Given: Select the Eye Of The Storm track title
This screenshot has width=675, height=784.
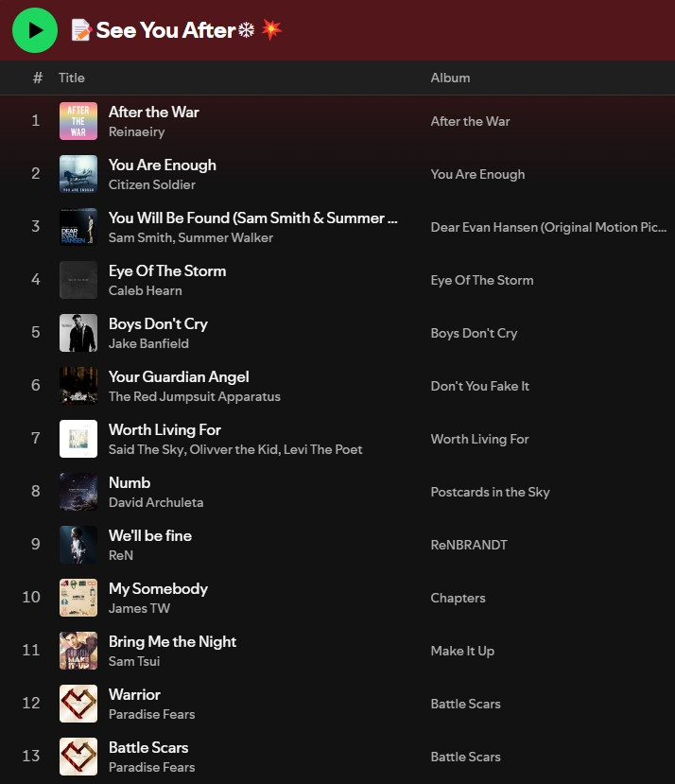Looking at the screenshot, I should click(167, 270).
